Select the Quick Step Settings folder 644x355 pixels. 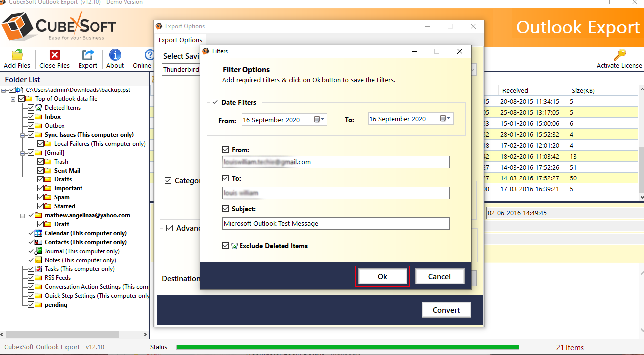96,296
